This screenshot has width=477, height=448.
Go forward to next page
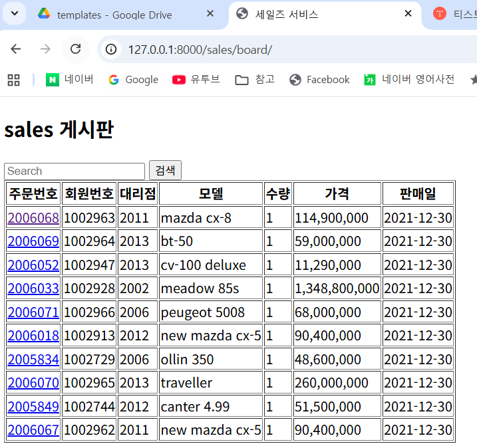point(45,49)
